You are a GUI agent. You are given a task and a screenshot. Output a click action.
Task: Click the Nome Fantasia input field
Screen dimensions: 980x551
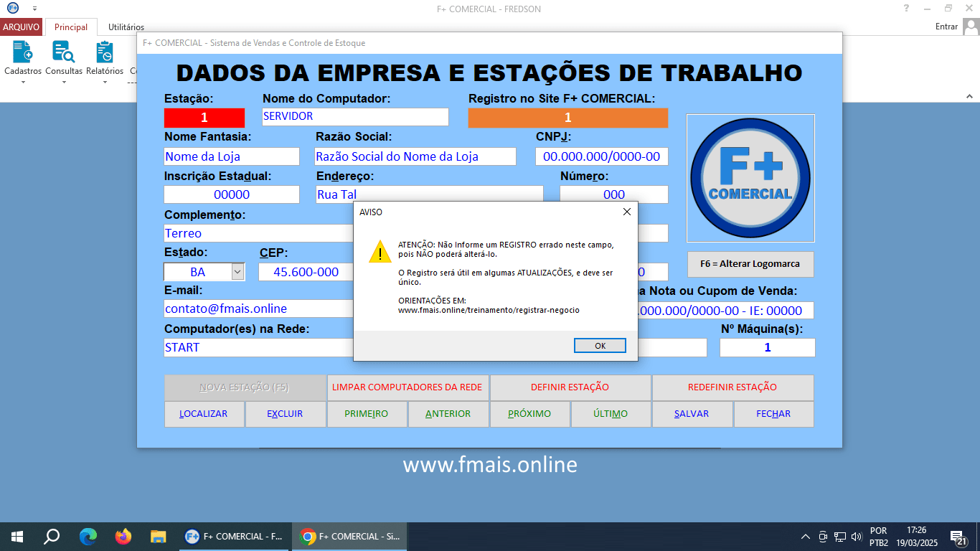232,156
